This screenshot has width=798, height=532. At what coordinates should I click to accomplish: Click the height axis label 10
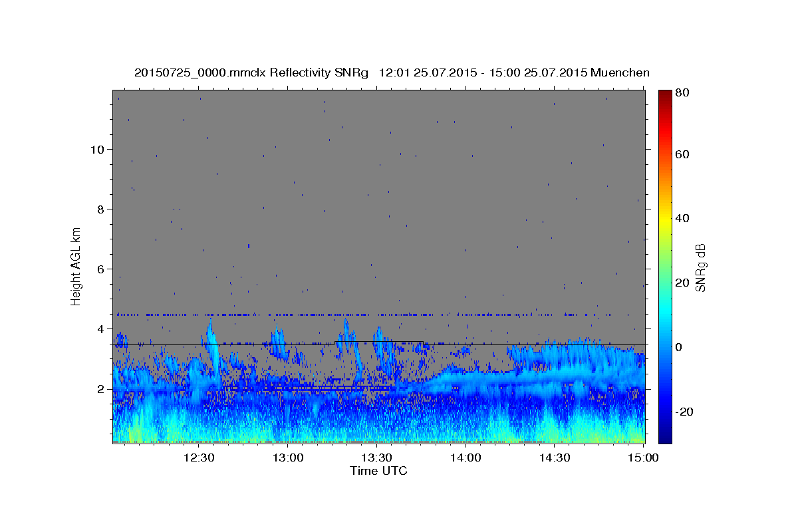98,150
